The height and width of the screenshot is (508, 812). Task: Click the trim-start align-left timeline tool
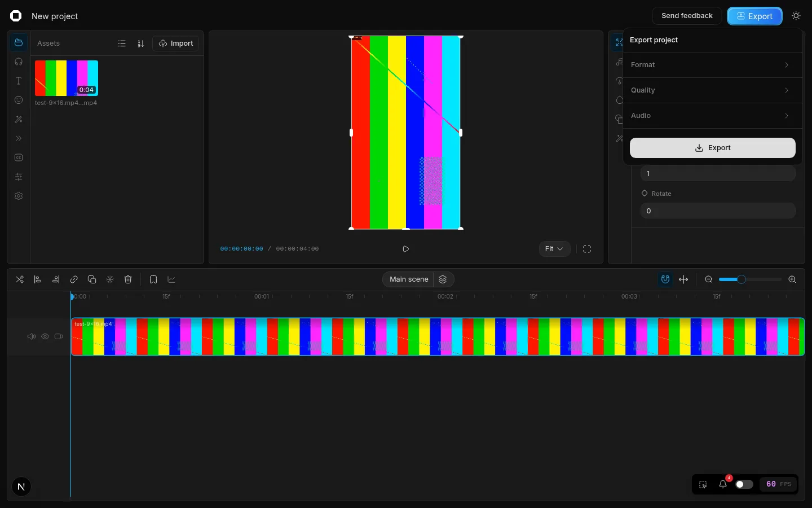point(38,279)
